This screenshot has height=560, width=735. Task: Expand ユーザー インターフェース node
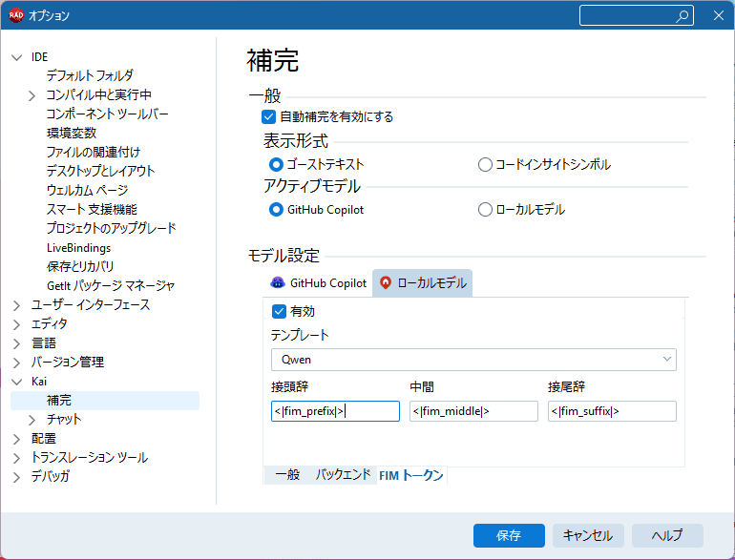[x=17, y=305]
